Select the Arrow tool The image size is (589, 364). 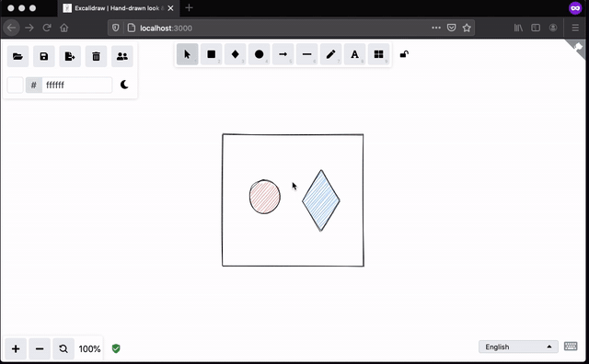click(x=283, y=54)
